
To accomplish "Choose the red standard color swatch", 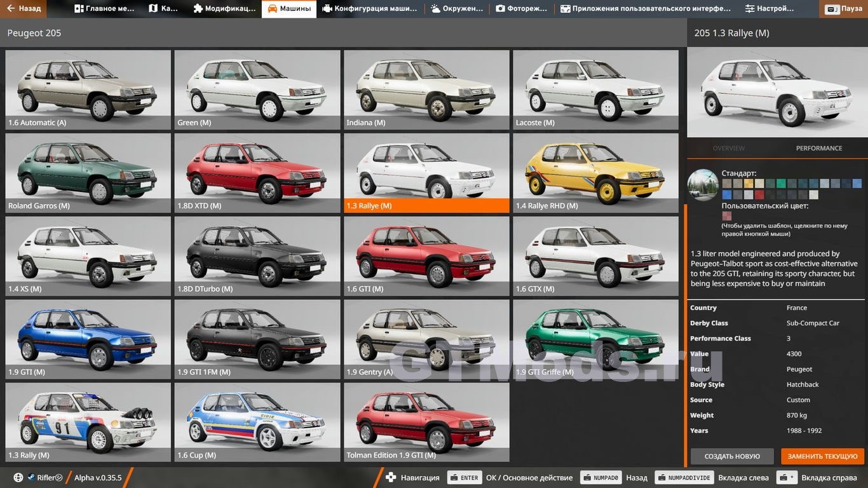I will [x=759, y=194].
